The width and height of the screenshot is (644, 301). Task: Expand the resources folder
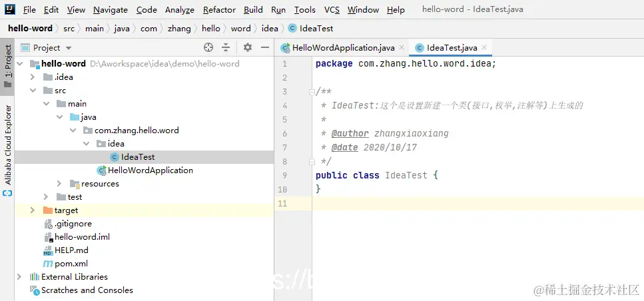pos(59,184)
